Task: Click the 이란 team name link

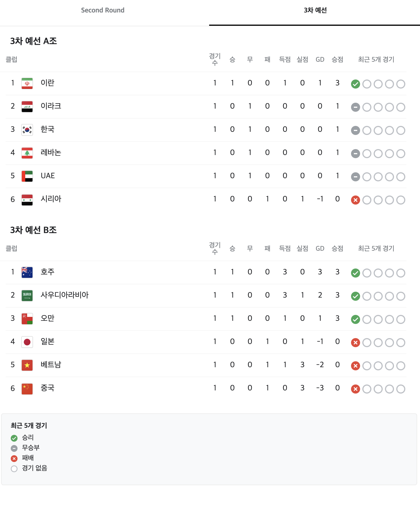Action: [48, 83]
